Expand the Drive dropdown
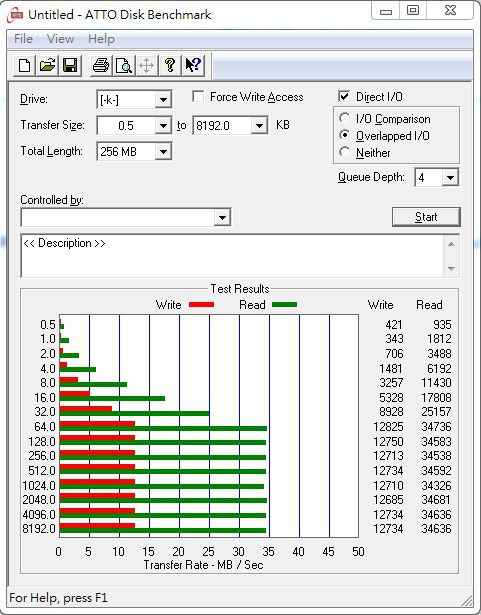 tap(163, 100)
